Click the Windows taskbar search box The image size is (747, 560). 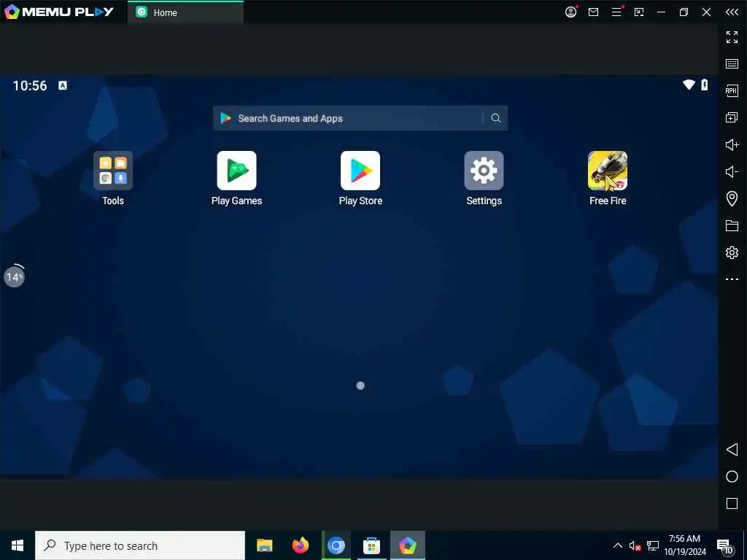tap(140, 545)
